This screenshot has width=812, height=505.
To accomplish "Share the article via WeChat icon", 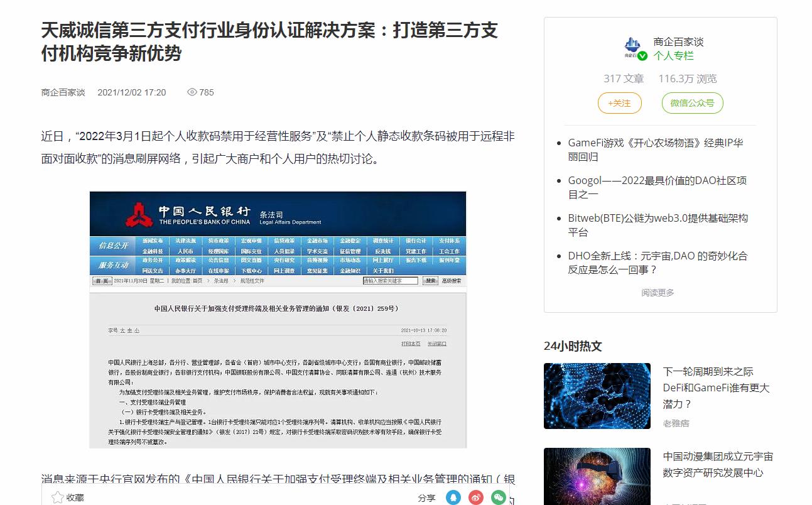I will click(x=499, y=497).
